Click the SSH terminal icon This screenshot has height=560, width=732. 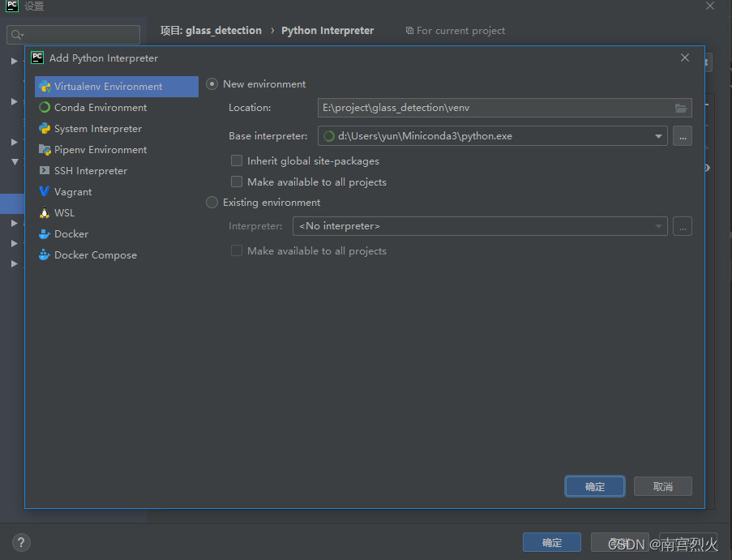pos(45,170)
